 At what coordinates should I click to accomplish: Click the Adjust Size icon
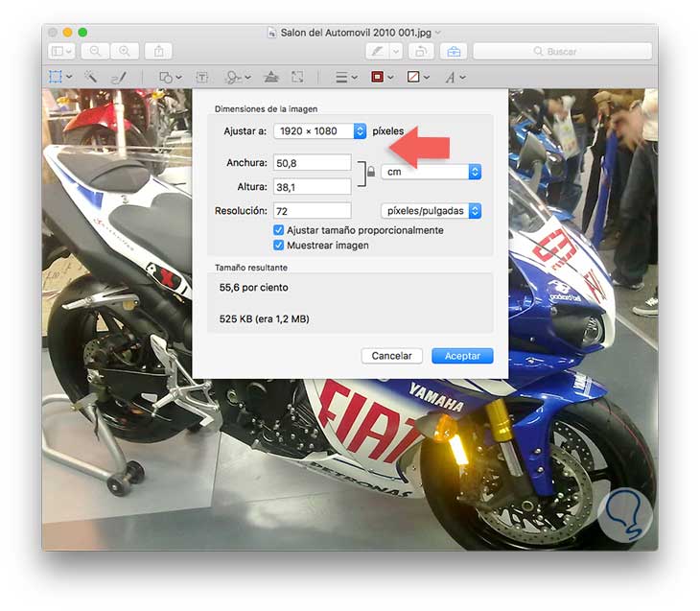coord(297,78)
